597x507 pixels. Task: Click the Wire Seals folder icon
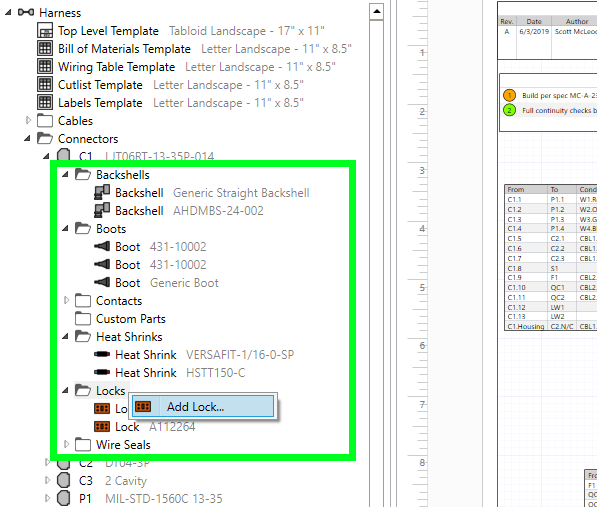click(83, 445)
